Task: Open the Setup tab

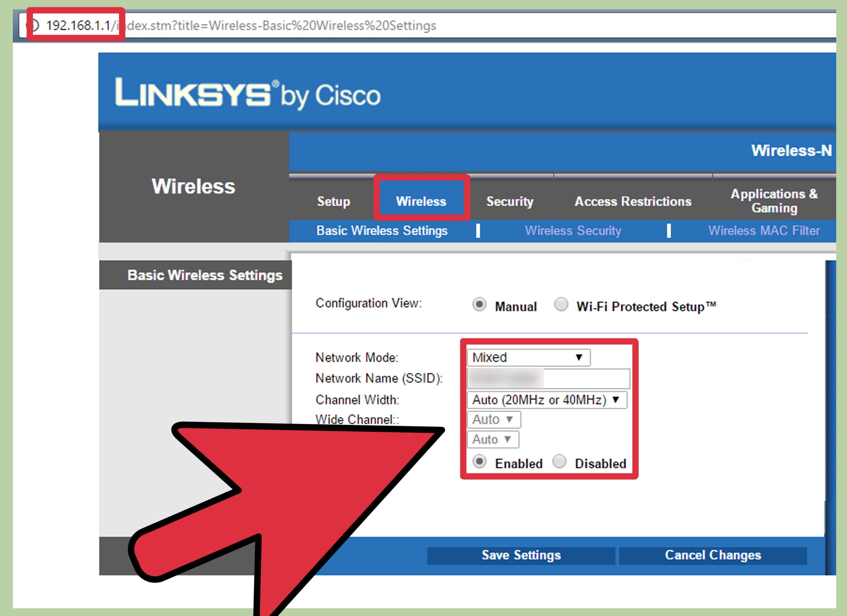Action: point(333,201)
